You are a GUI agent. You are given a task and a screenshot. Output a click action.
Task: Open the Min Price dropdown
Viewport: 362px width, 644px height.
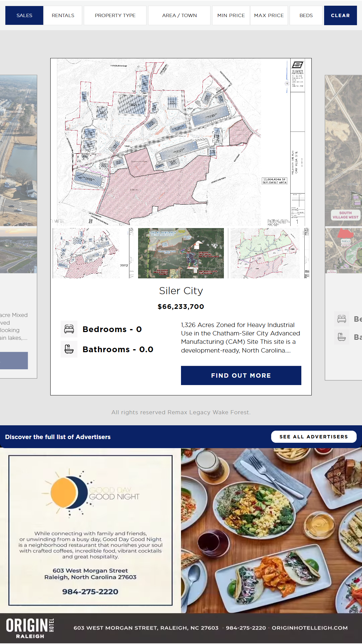[231, 15]
